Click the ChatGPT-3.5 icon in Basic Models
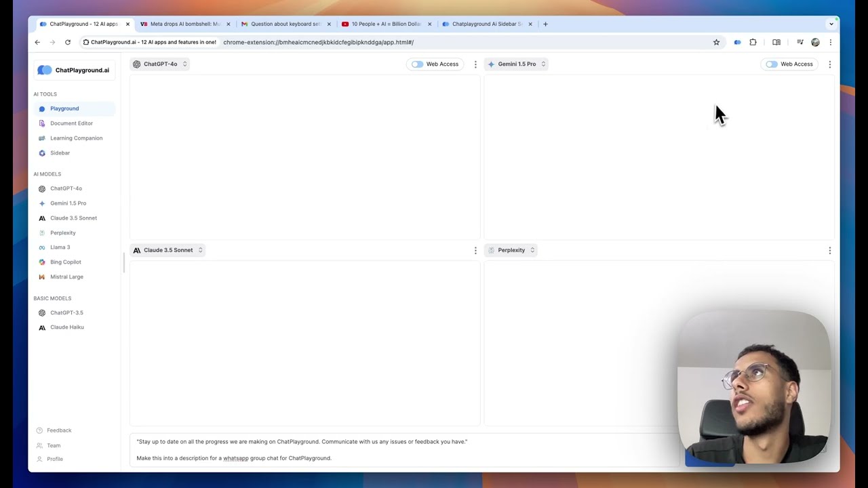868x488 pixels. pos(42,312)
